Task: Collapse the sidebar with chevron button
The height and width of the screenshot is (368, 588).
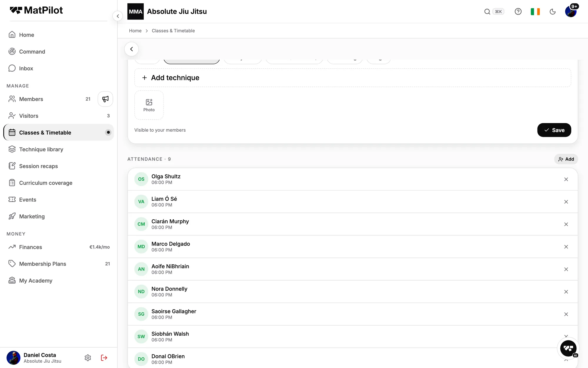Action: (x=118, y=16)
